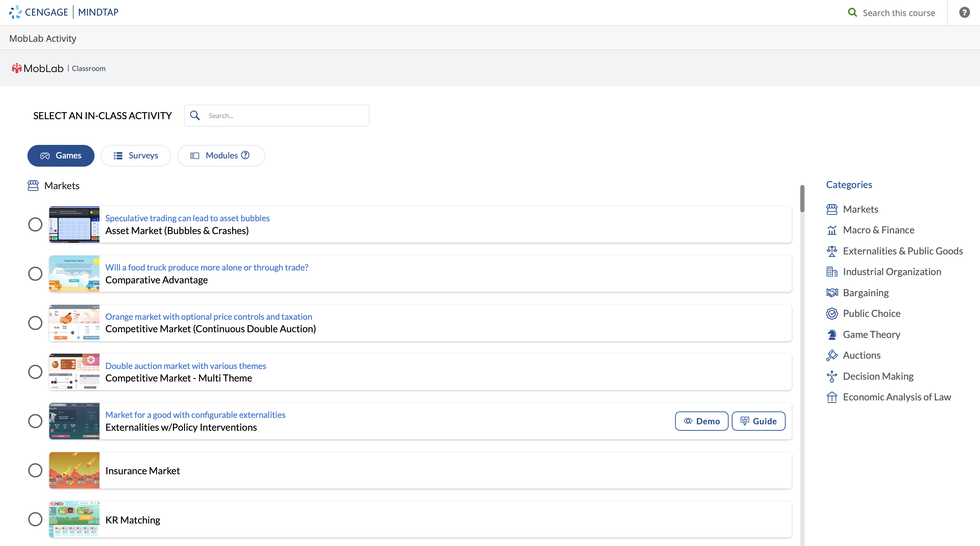The height and width of the screenshot is (546, 980).
Task: Click the MobLab logo
Action: pos(38,68)
